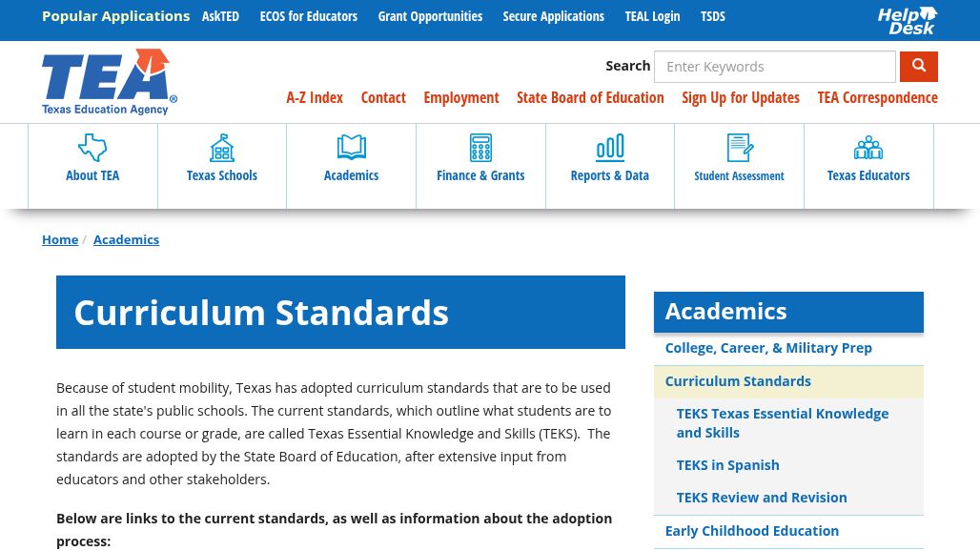Open the Texas Schools schoolhouse icon

[x=222, y=148]
